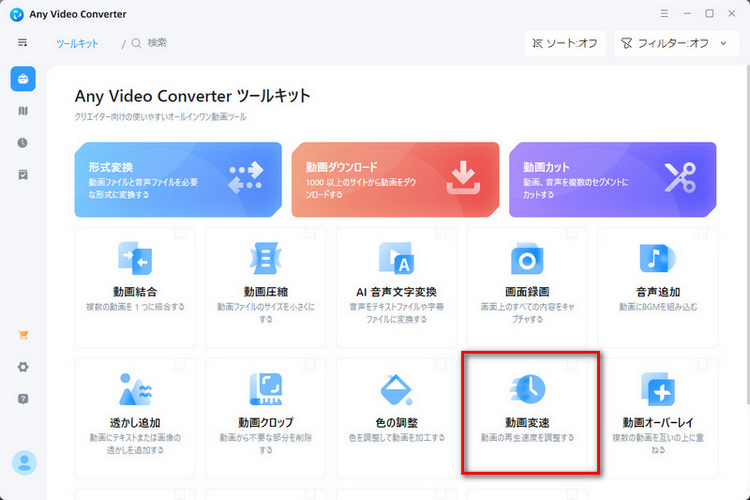
Task: Open the history clock sidebar icon
Action: [x=22, y=143]
